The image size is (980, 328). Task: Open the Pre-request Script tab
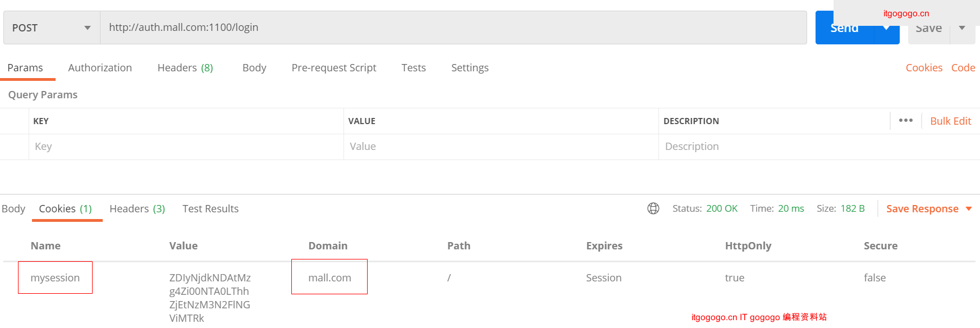[333, 67]
